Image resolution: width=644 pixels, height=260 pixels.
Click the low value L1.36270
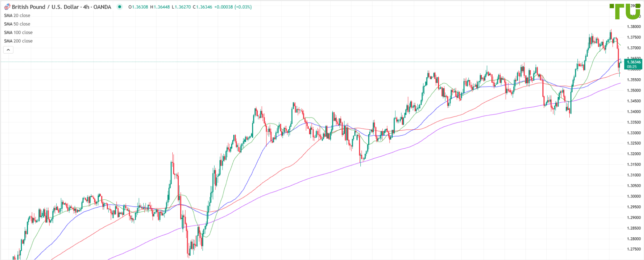181,7
